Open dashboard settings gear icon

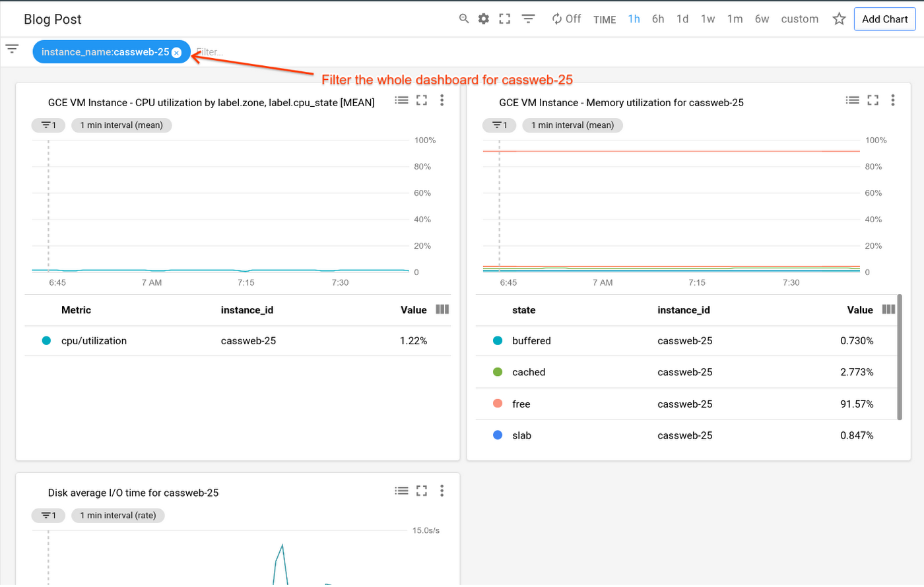[x=484, y=18]
